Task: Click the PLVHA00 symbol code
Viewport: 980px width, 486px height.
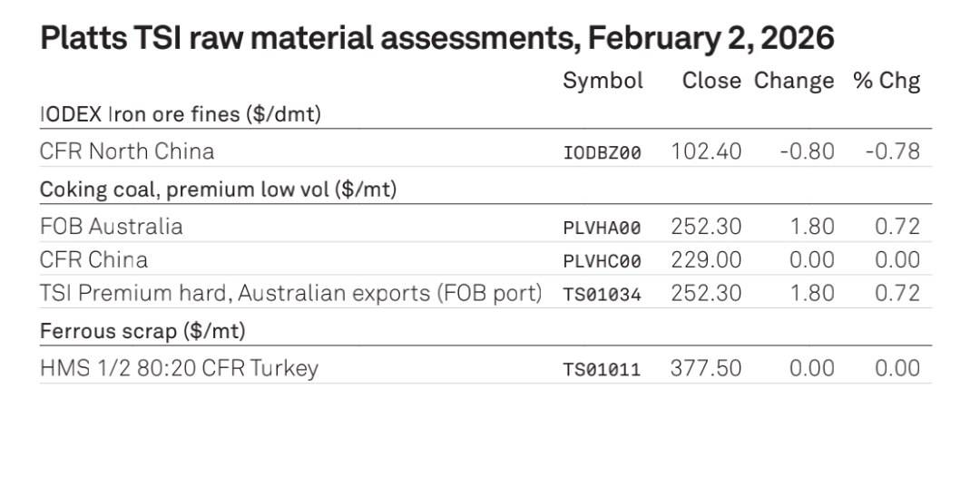Action: [603, 228]
